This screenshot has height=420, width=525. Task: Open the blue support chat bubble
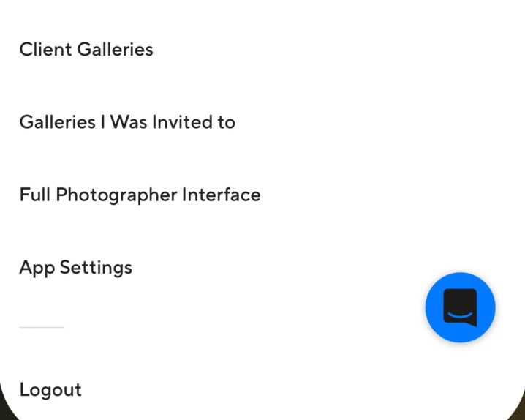460,307
